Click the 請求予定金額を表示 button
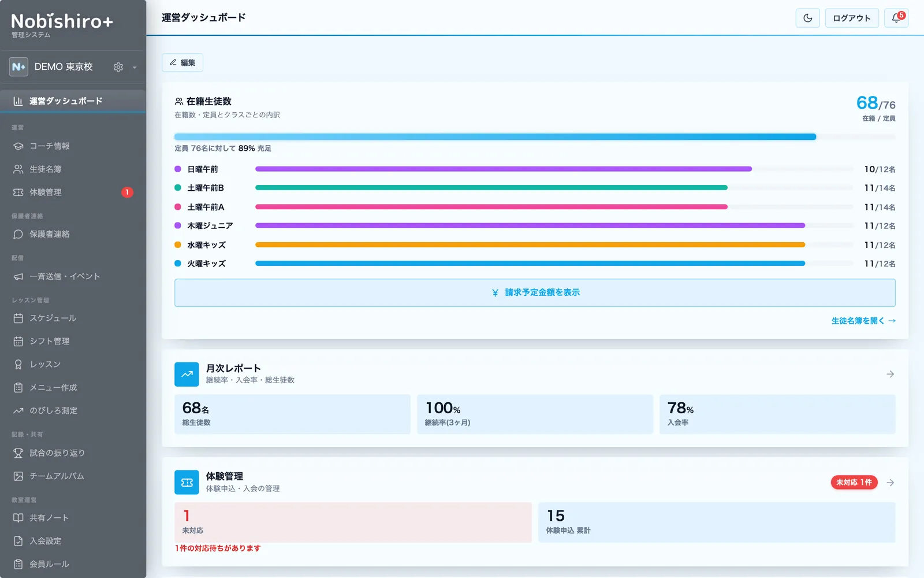Screen dimensions: 924x578 (x=535, y=292)
